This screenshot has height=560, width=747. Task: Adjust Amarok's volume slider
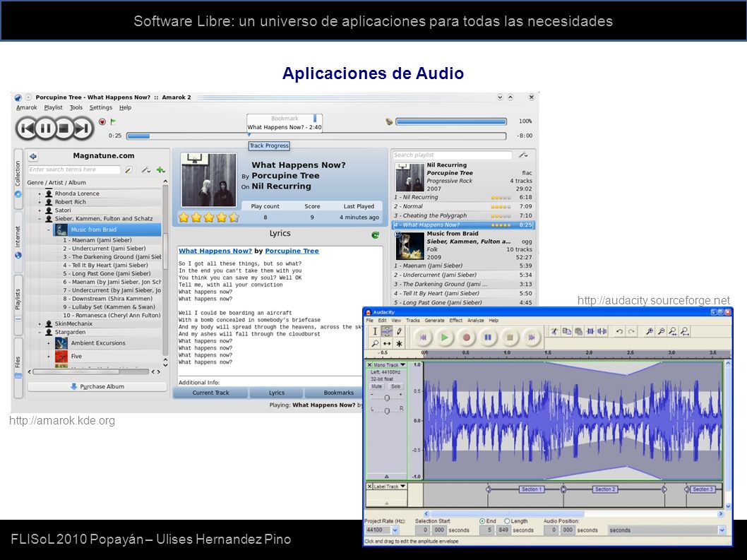pos(451,121)
